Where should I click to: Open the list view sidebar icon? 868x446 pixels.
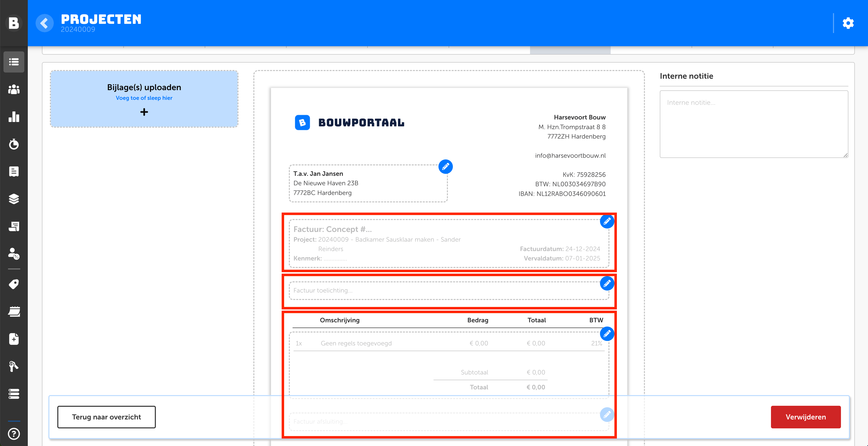(14, 62)
